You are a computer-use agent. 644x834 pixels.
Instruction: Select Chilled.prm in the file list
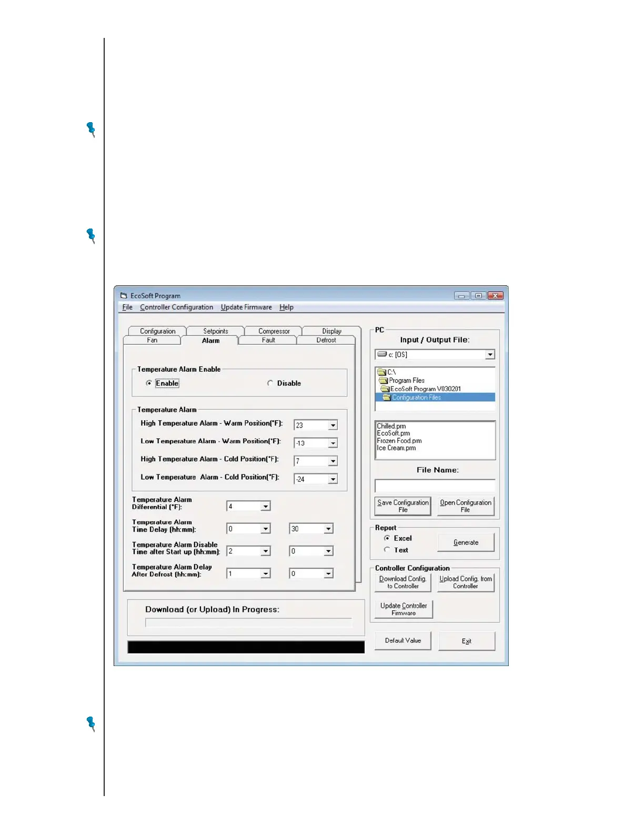tap(391, 426)
